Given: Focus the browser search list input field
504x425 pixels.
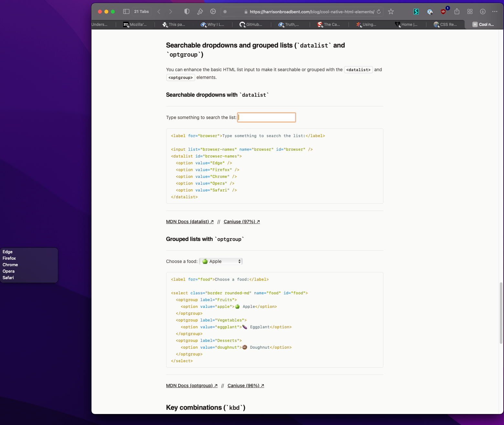Looking at the screenshot, I should 266,117.
